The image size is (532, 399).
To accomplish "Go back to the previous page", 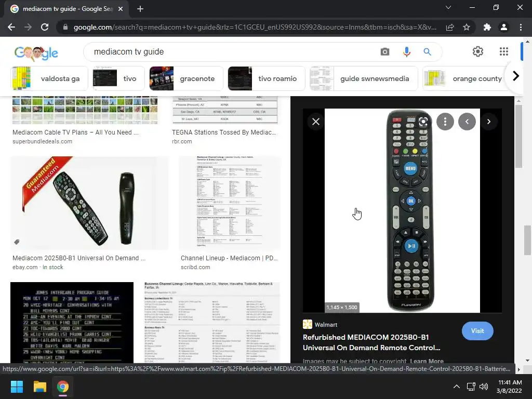I will point(11,27).
